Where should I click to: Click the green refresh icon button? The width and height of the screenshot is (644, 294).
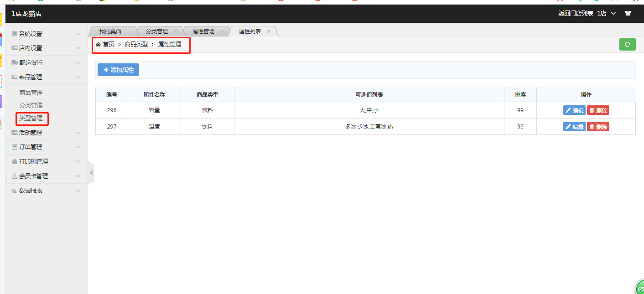click(627, 44)
